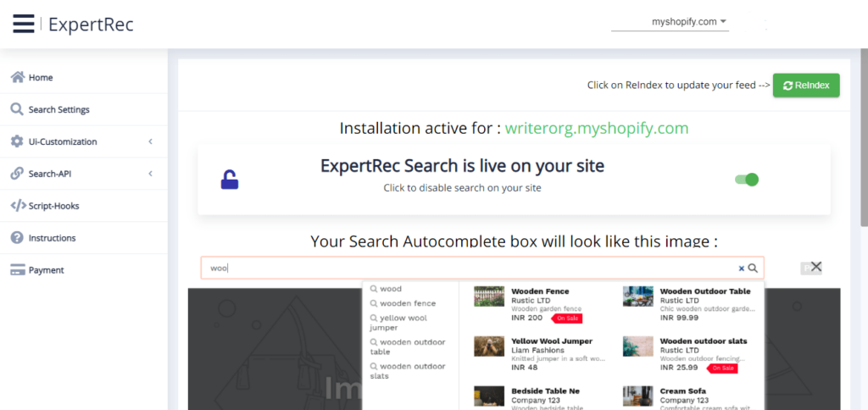Open Instructions menu item
The width and height of the screenshot is (868, 410).
[x=84, y=238]
